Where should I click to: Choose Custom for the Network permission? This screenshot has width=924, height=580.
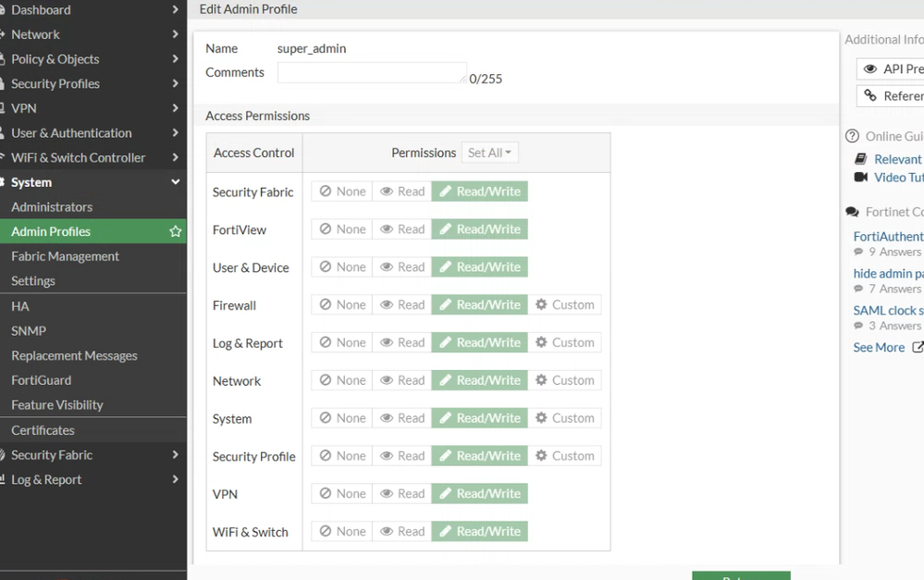pyautogui.click(x=564, y=380)
